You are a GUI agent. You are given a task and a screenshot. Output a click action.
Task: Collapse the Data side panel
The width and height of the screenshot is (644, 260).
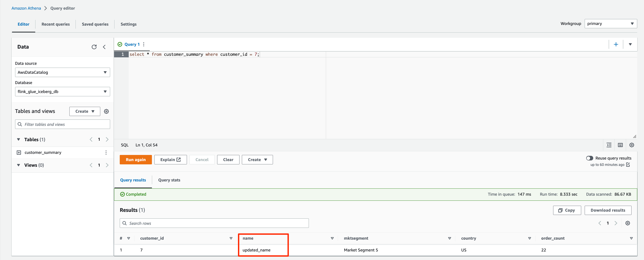click(104, 47)
